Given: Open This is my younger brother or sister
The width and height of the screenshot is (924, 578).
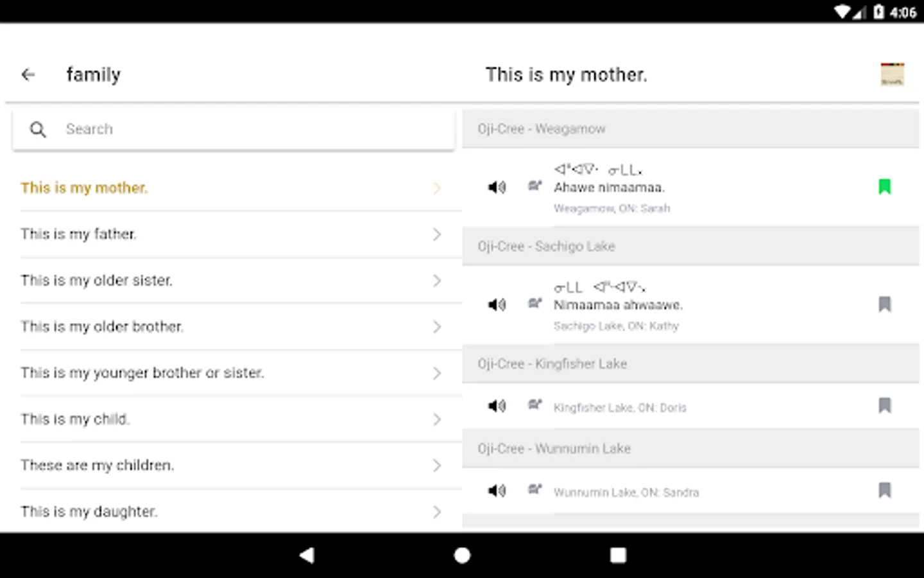Looking at the screenshot, I should tap(142, 373).
